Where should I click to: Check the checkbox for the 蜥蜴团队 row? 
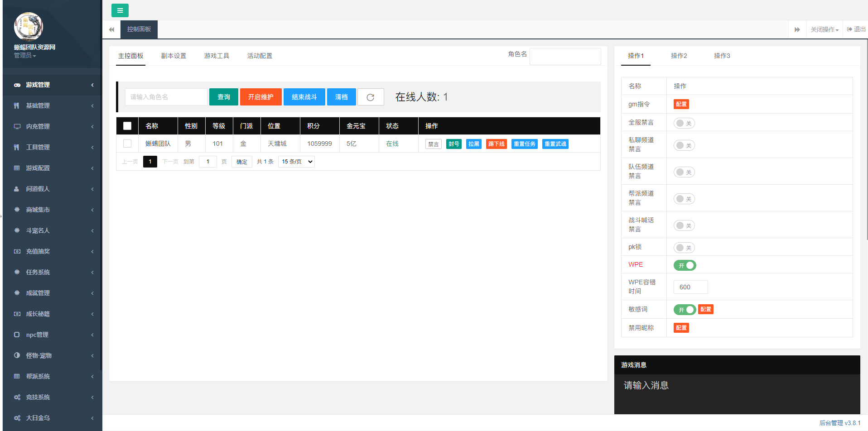coord(127,144)
